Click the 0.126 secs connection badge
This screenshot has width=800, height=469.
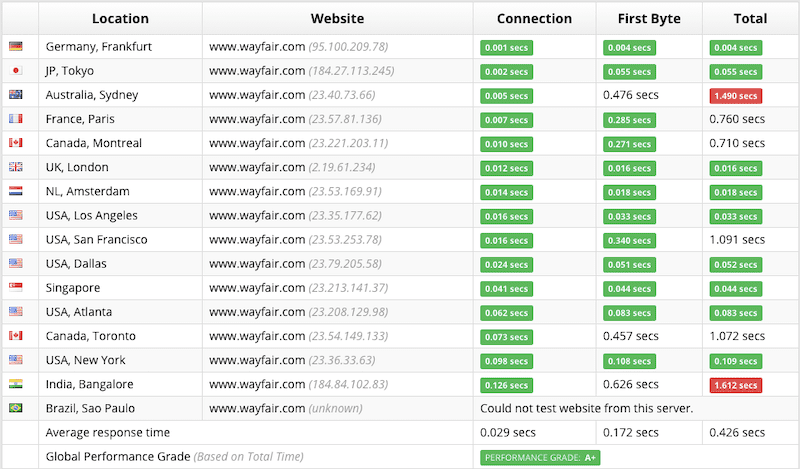click(x=506, y=385)
